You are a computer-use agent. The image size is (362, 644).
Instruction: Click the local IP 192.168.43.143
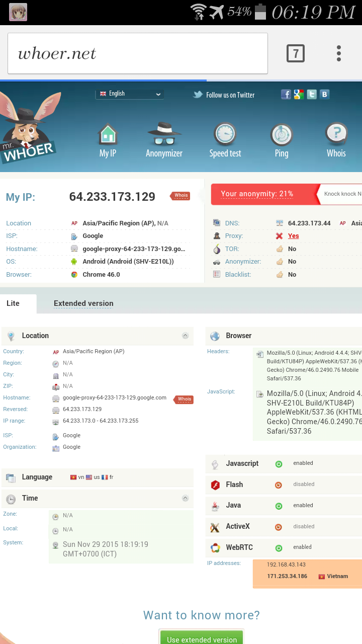click(286, 565)
